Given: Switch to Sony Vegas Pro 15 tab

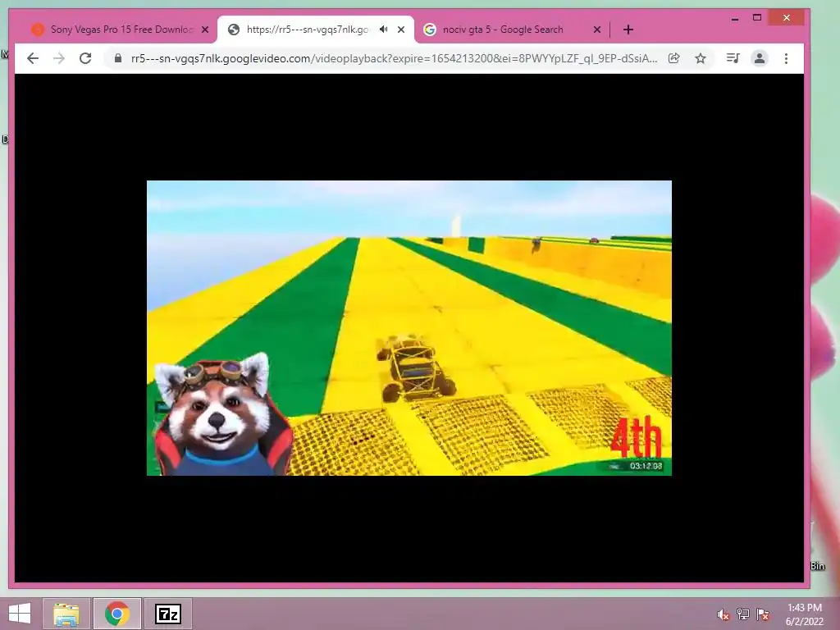Looking at the screenshot, I should [121, 30].
